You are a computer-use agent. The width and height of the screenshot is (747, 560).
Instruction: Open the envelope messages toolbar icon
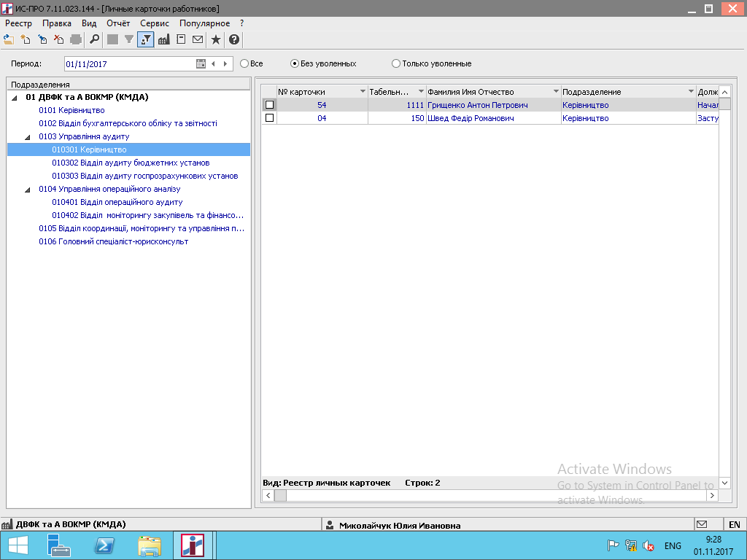click(198, 39)
